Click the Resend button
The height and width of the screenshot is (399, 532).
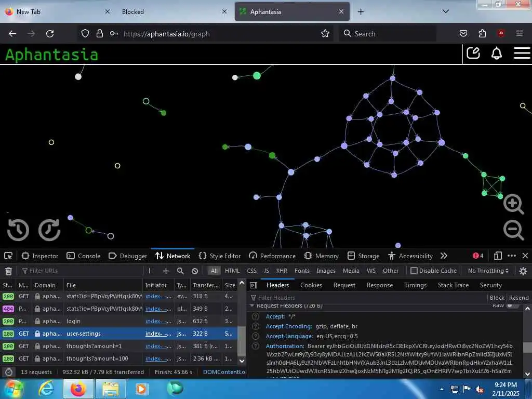(519, 298)
